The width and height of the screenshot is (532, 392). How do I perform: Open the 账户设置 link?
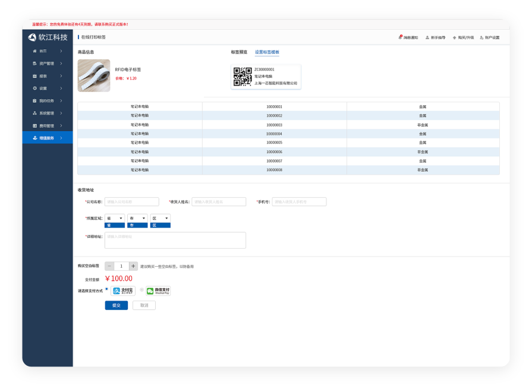[492, 37]
